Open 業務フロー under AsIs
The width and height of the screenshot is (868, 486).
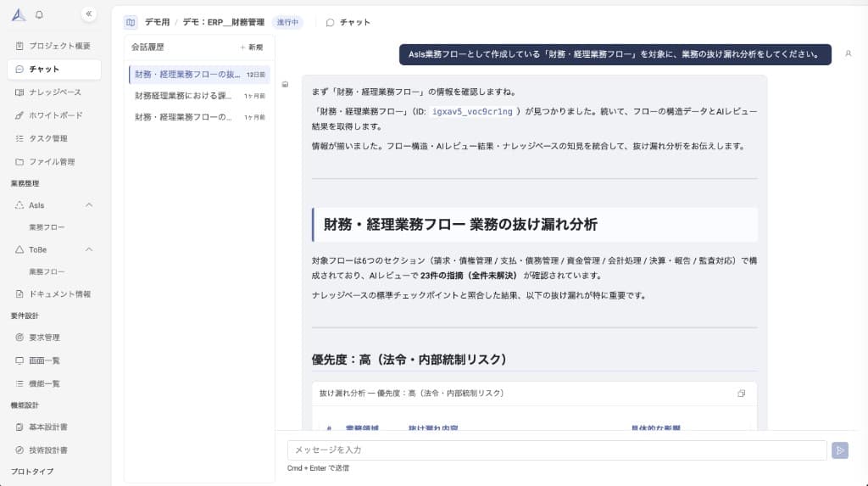(47, 227)
